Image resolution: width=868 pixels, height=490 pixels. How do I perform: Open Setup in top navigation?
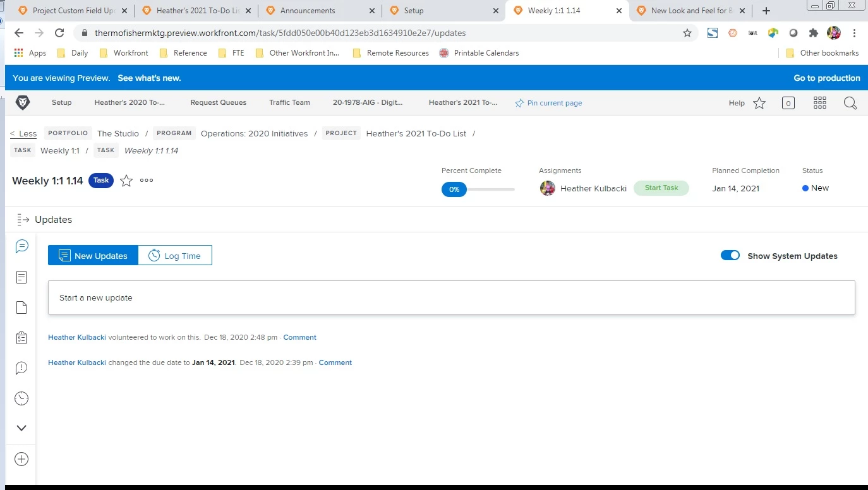coord(62,102)
